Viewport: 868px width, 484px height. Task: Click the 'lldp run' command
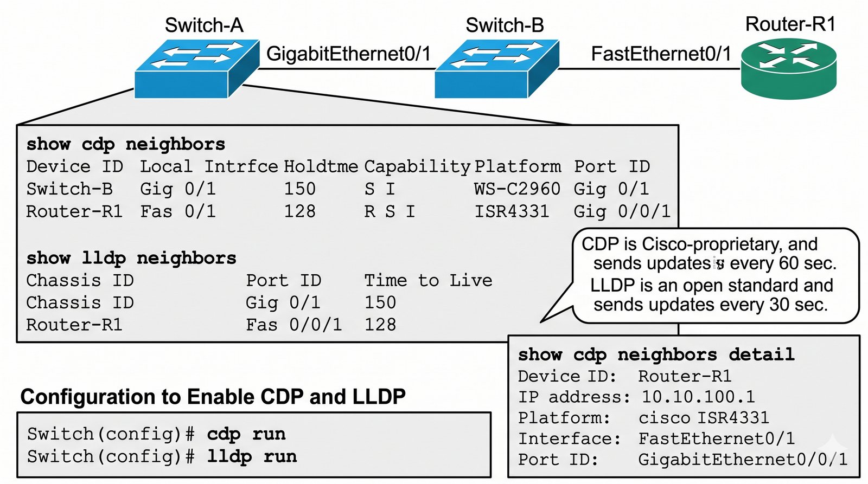coord(252,456)
